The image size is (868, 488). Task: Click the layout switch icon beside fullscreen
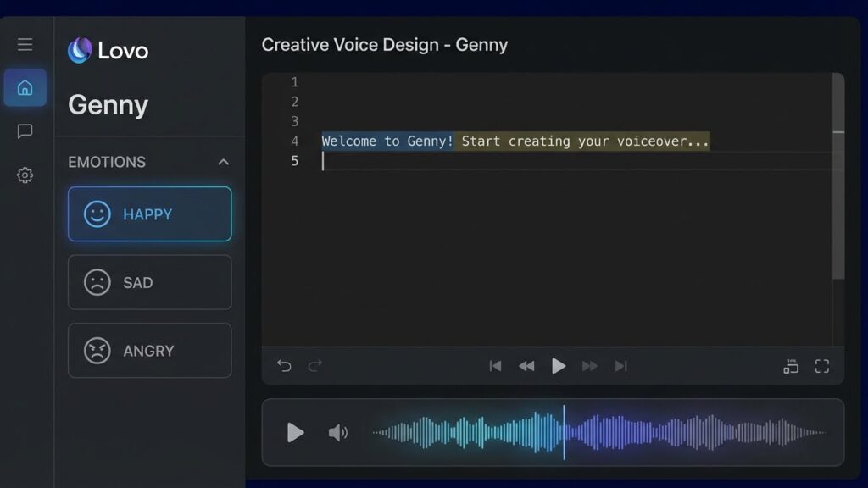791,366
